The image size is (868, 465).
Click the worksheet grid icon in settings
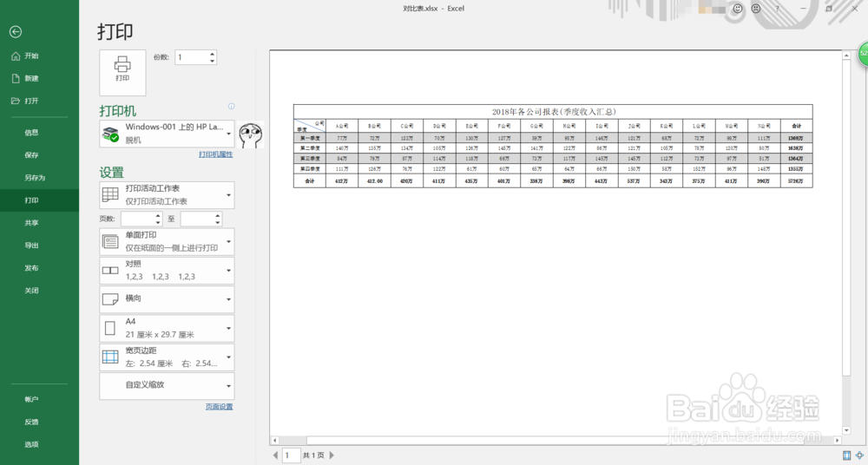110,195
